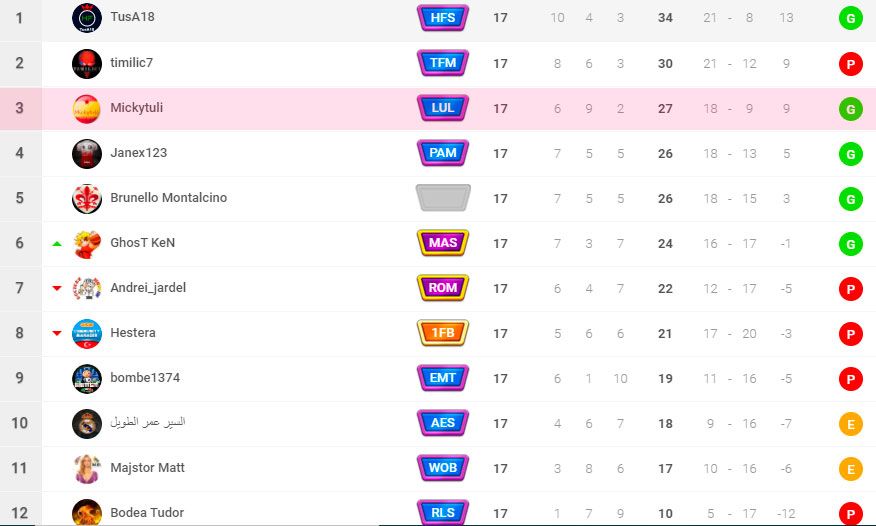876x526 pixels.
Task: Click the orange E result for Majstor Matt
Action: click(x=850, y=469)
